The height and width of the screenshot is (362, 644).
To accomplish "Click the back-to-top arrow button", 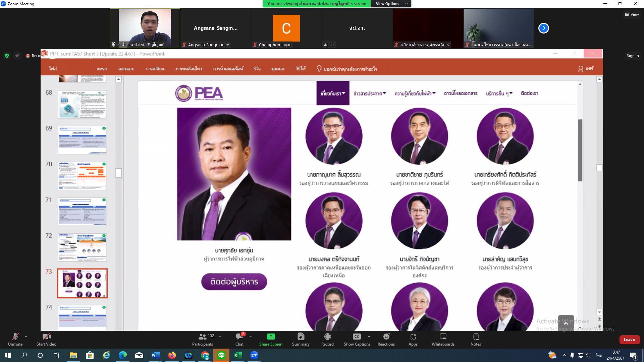I will (566, 323).
